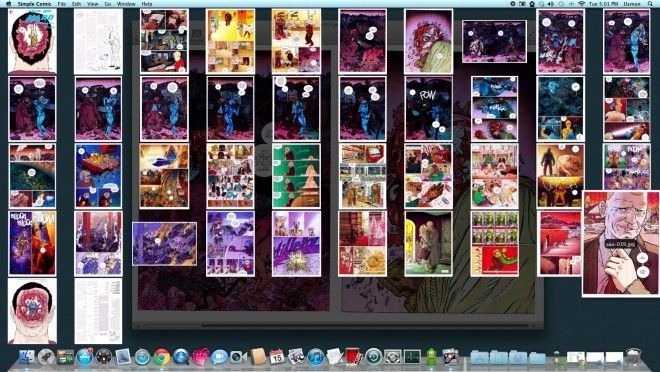Open the Go menu
The image size is (660, 372).
[108, 4]
